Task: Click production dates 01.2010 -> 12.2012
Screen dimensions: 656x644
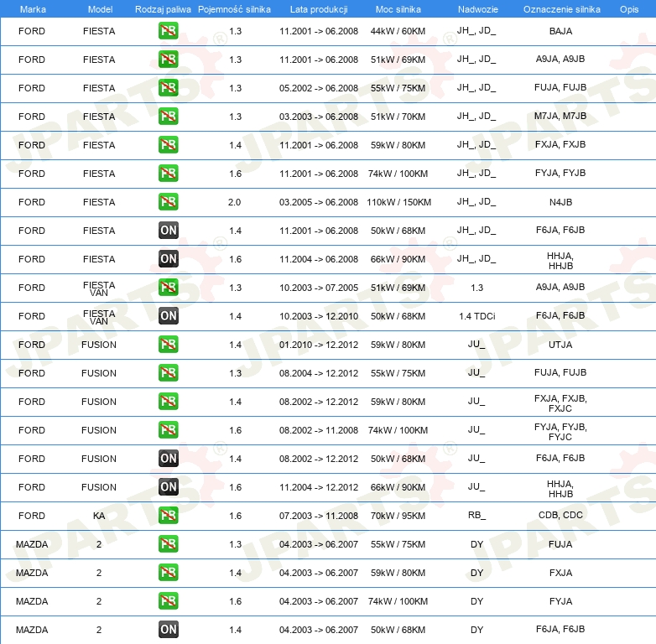Action: click(x=319, y=345)
